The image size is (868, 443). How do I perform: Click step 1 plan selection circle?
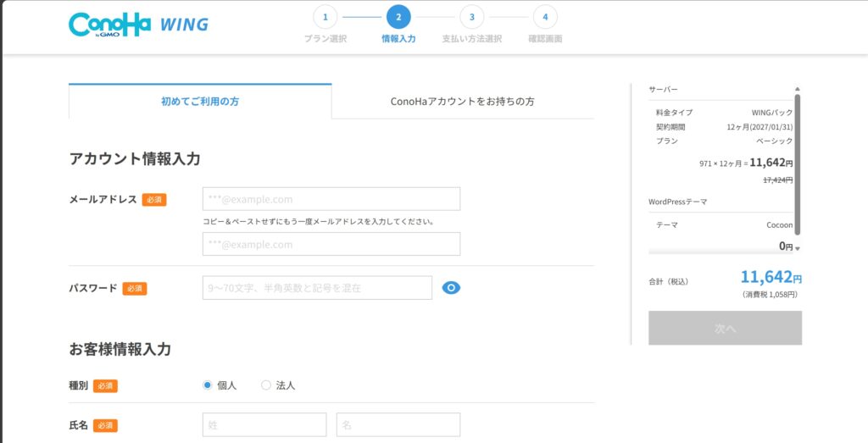point(325,17)
